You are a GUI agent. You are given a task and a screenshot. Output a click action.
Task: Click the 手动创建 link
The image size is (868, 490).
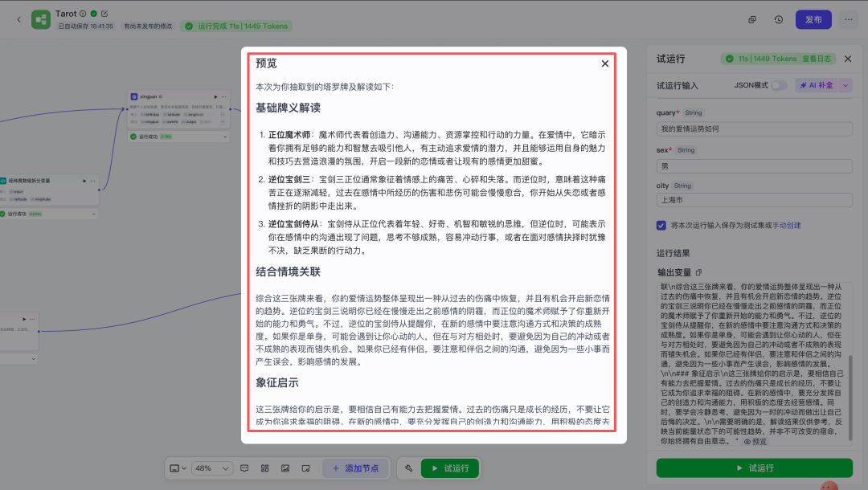pyautogui.click(x=785, y=226)
